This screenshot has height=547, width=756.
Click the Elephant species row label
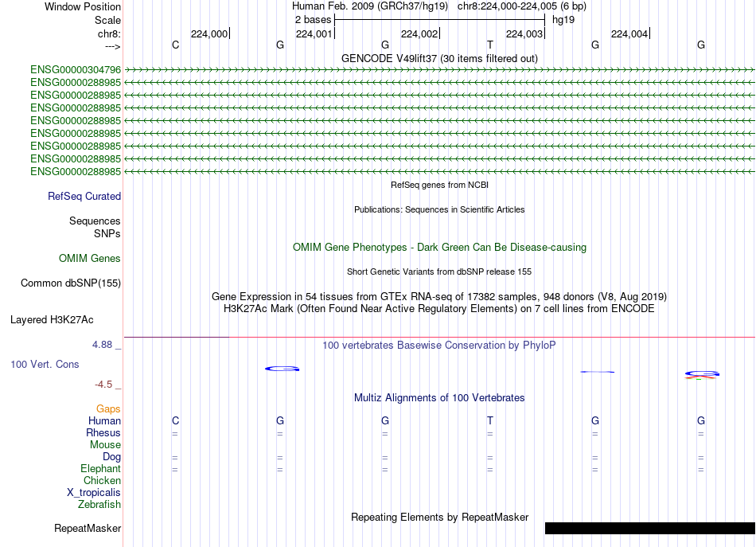click(x=100, y=468)
